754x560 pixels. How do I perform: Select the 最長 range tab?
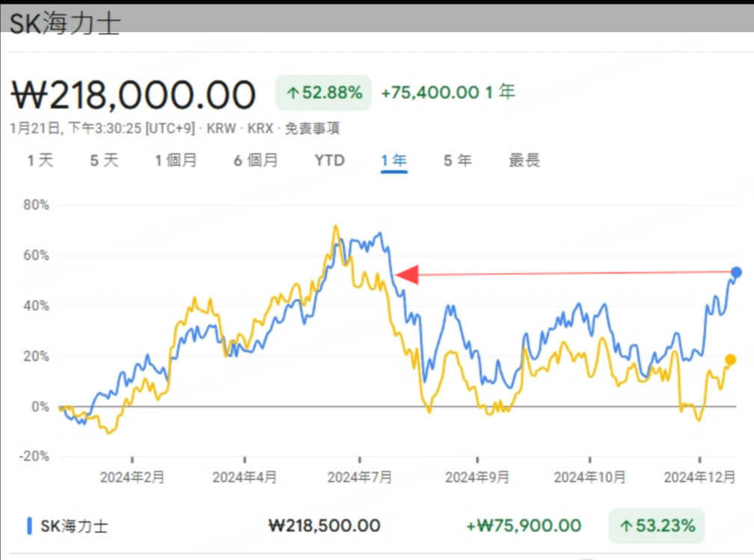[524, 160]
